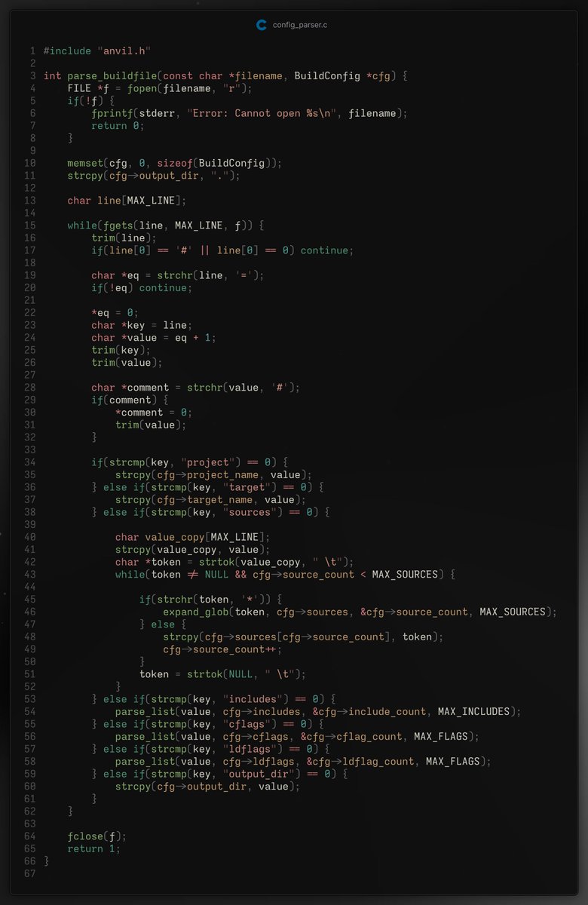Viewport: 588px width, 905px height.
Task: Click 'char line[MAX_LINE];' declaration
Action: coord(127,201)
